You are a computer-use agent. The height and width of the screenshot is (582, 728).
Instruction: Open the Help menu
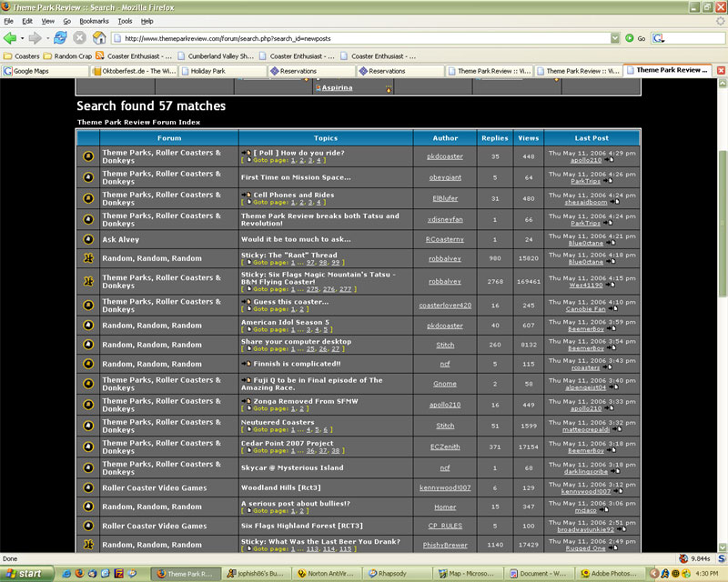coord(147,21)
